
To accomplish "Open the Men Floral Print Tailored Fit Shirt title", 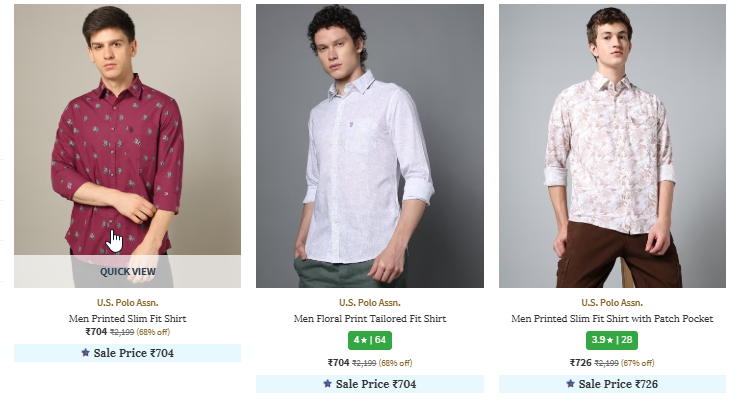I will tap(369, 319).
